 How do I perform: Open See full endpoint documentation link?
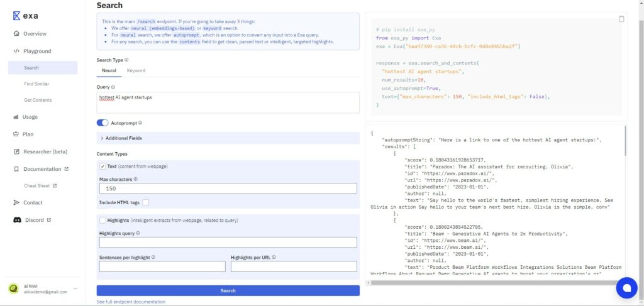[x=131, y=302]
